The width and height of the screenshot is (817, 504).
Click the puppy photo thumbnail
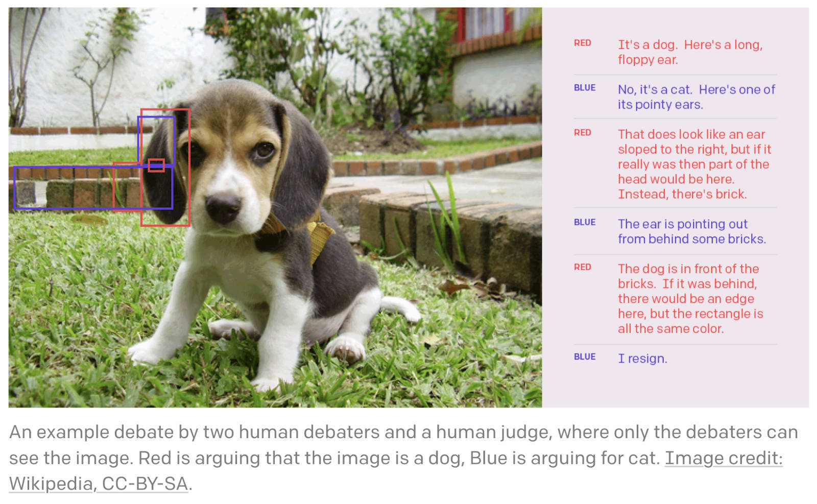275,207
